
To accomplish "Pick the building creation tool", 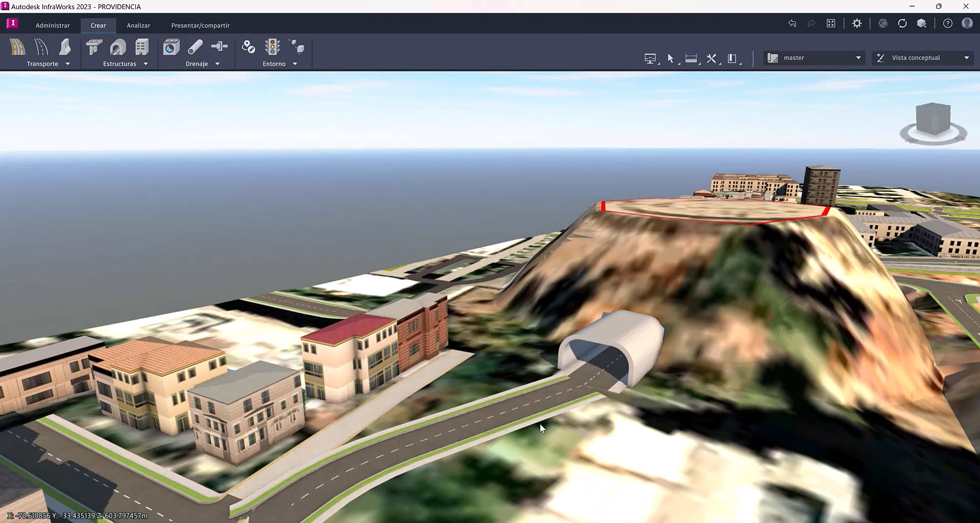I will 141,47.
